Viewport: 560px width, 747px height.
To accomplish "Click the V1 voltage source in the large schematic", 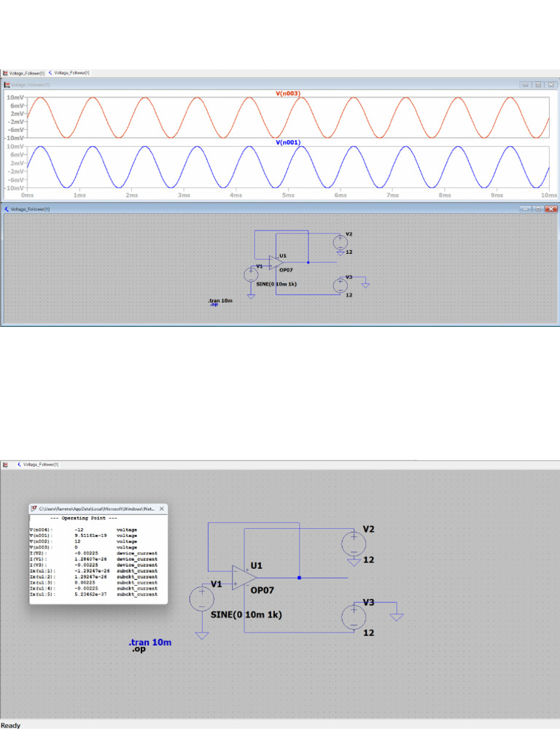I will pyautogui.click(x=202, y=599).
